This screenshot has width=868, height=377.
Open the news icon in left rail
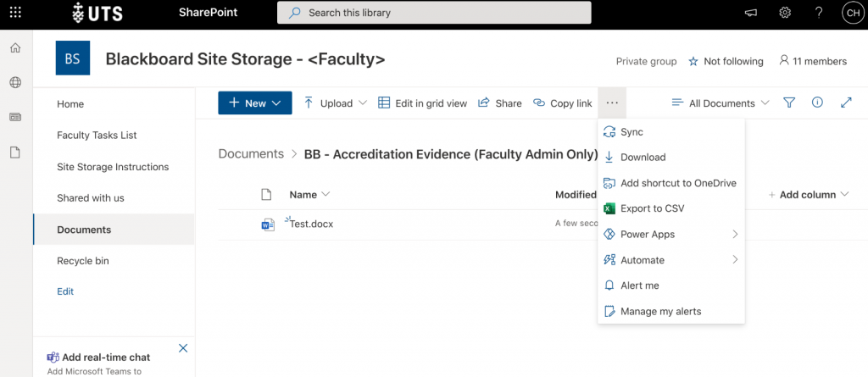pos(15,118)
